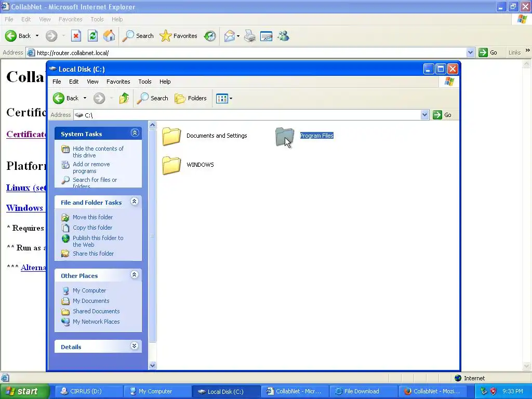Screen dimensions: 532x399
Task: Open the Mail button dropdown arrow
Action: click(238, 36)
